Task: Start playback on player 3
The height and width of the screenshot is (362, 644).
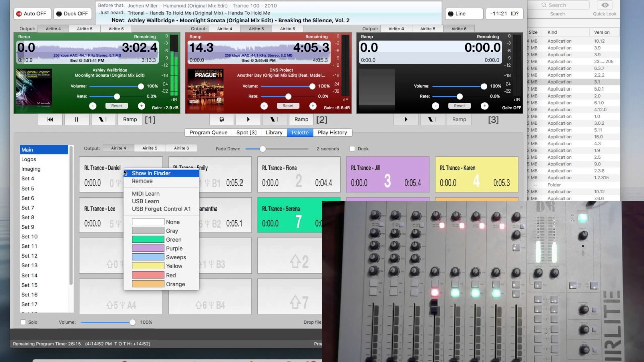Action: pos(406,119)
